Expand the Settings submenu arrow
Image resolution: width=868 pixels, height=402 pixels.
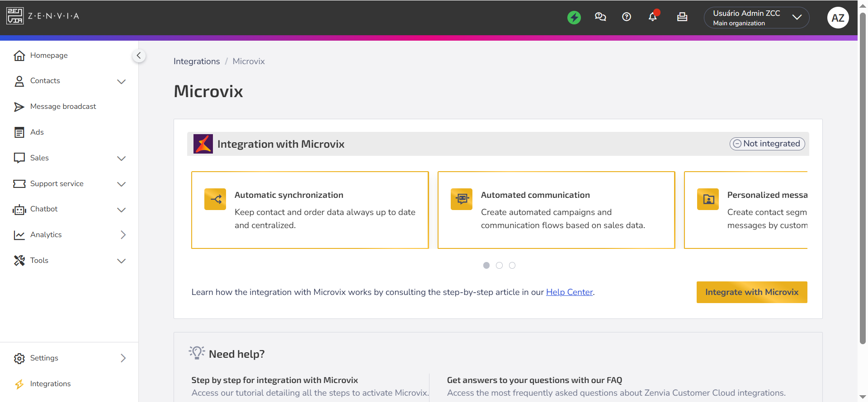tap(123, 358)
